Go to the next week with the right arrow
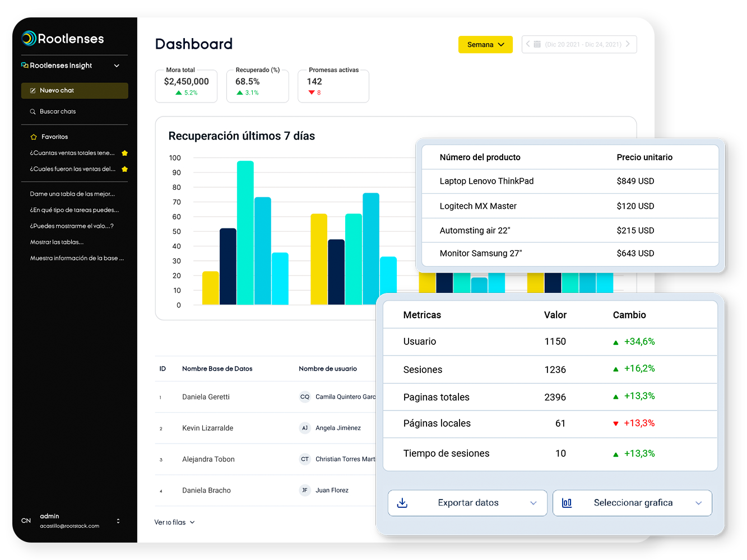 [629, 44]
